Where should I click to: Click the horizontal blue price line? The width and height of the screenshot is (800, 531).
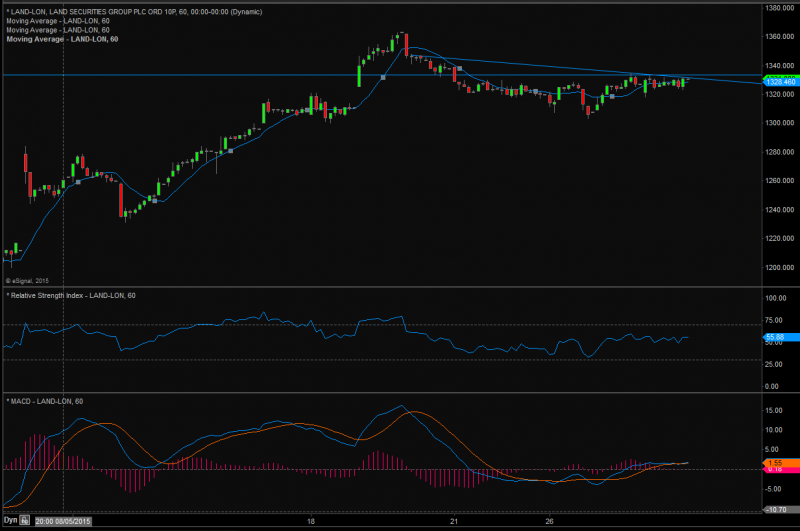coord(200,75)
